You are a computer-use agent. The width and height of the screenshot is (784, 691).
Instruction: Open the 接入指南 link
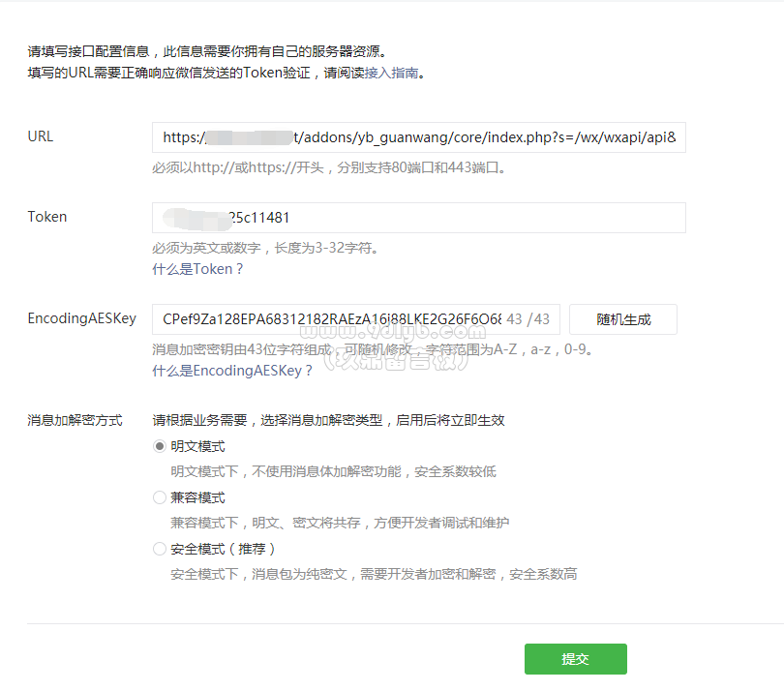point(391,73)
